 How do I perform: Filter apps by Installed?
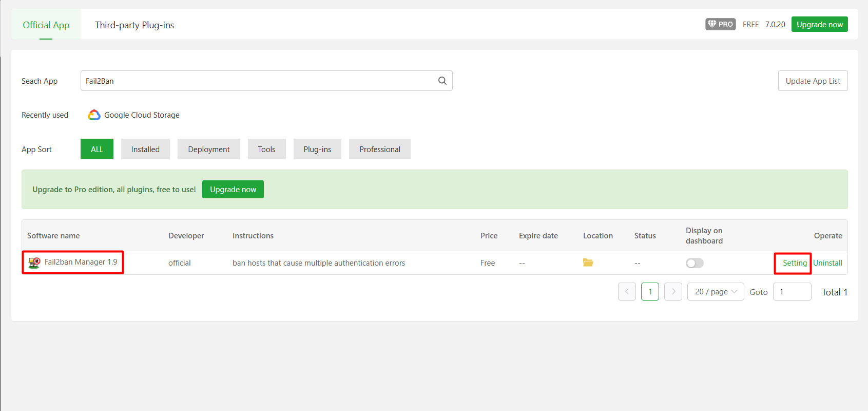tap(145, 149)
